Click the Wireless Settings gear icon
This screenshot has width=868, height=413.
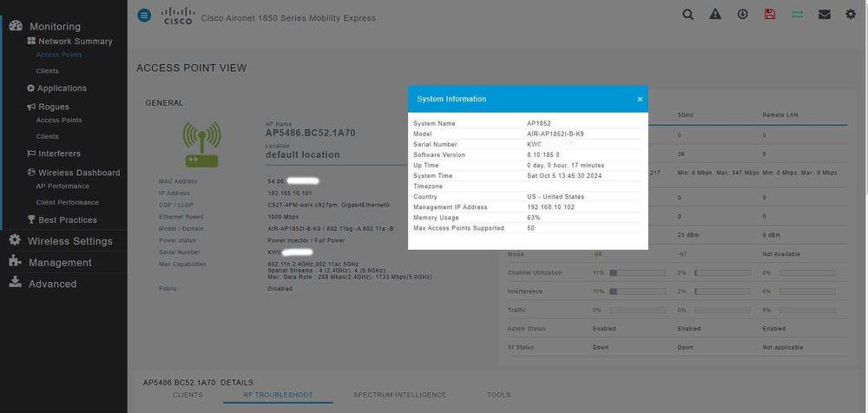[x=15, y=240]
